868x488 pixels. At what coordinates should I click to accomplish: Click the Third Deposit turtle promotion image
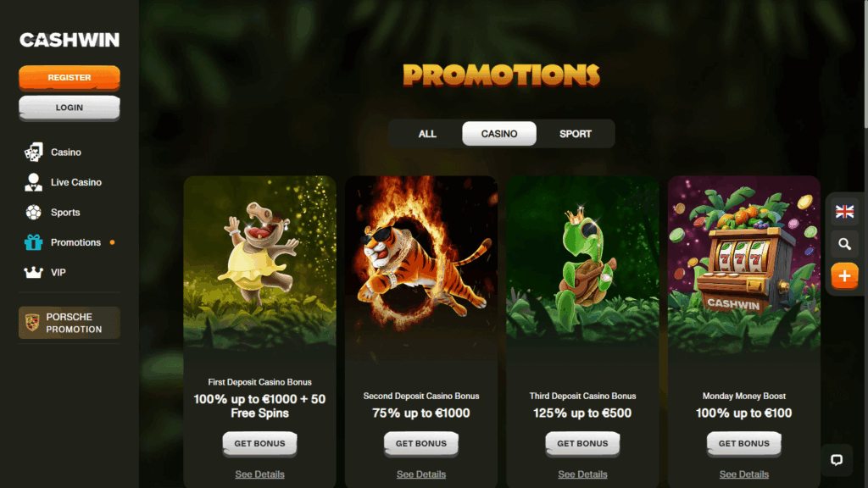[582, 264]
